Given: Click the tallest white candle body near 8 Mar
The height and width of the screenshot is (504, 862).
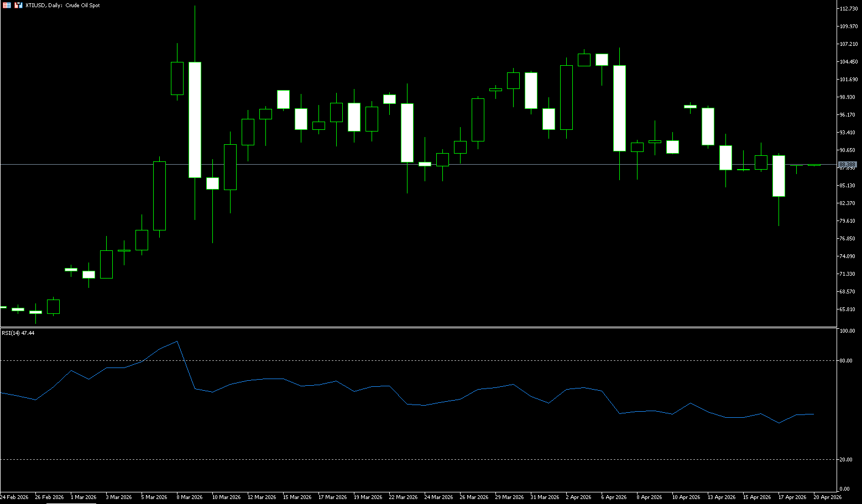Looking at the screenshot, I should pyautogui.click(x=195, y=119).
